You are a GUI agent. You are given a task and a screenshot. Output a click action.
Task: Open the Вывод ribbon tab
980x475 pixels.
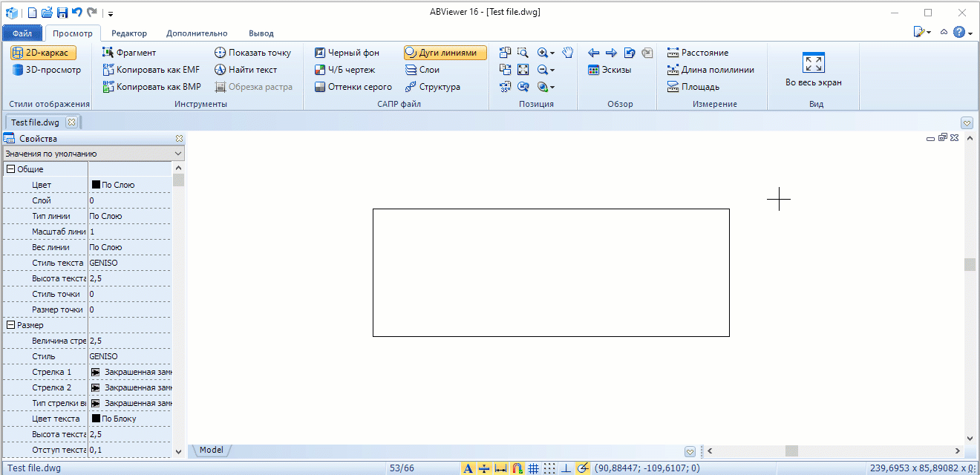(x=261, y=33)
